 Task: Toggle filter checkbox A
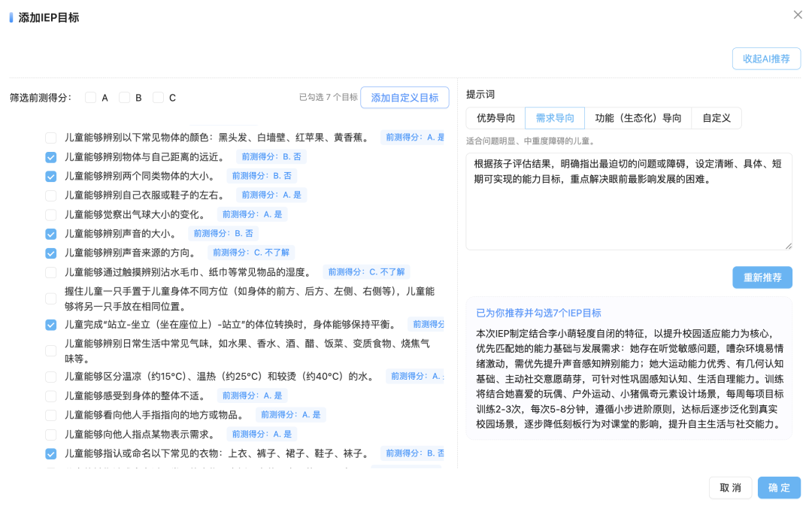91,98
